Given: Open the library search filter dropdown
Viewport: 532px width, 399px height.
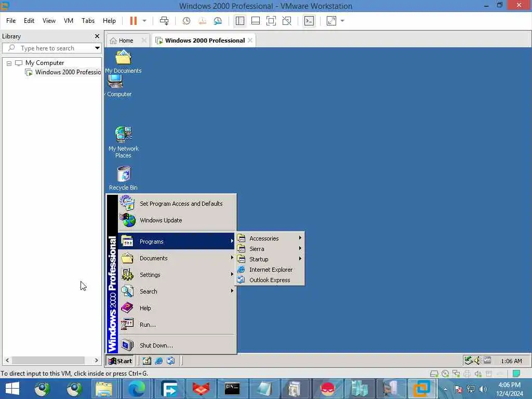Looking at the screenshot, I should tap(97, 48).
